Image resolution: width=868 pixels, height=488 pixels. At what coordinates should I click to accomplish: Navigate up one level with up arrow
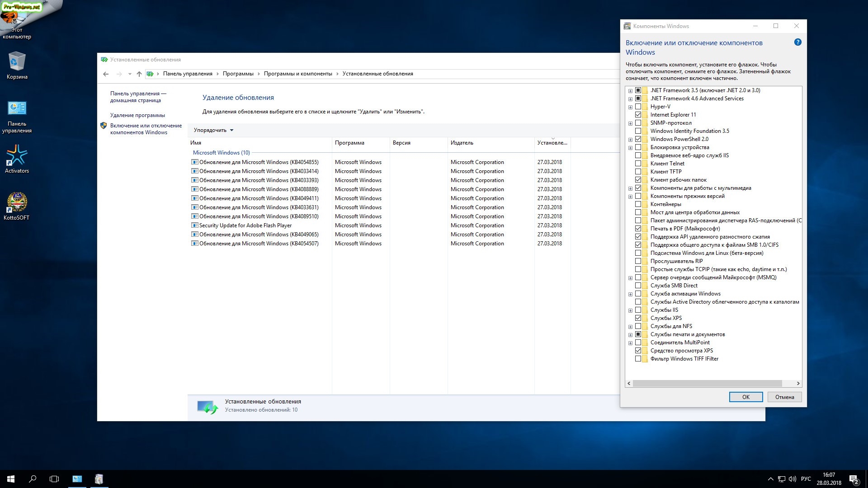[139, 74]
